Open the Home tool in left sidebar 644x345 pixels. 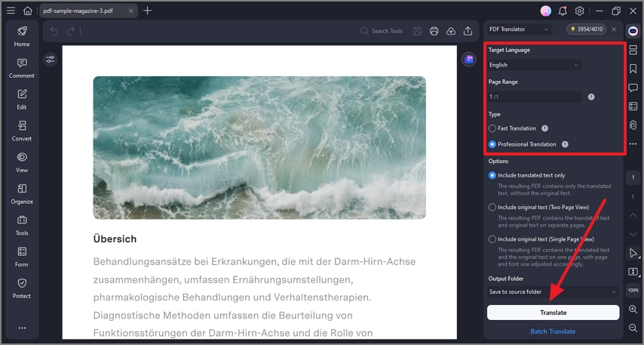(22, 36)
